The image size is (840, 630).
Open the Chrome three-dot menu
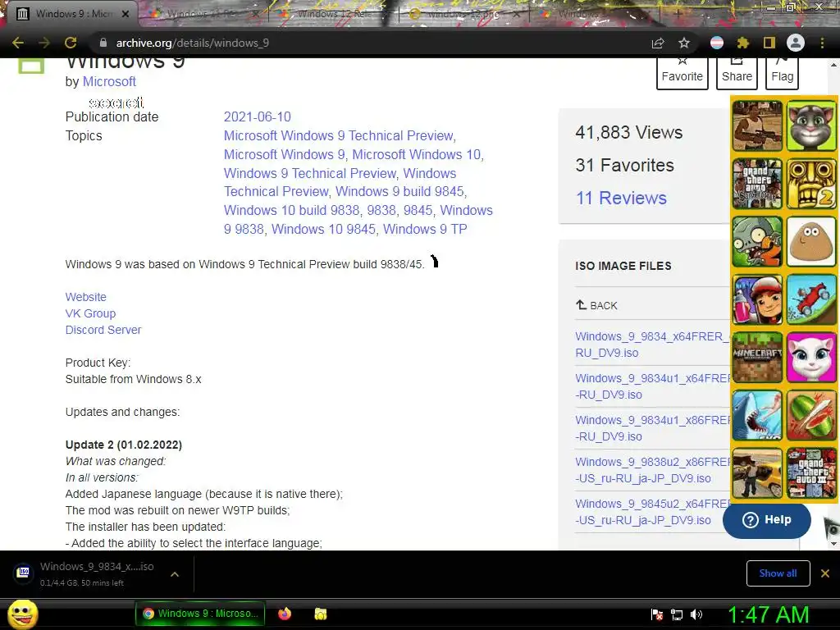822,43
